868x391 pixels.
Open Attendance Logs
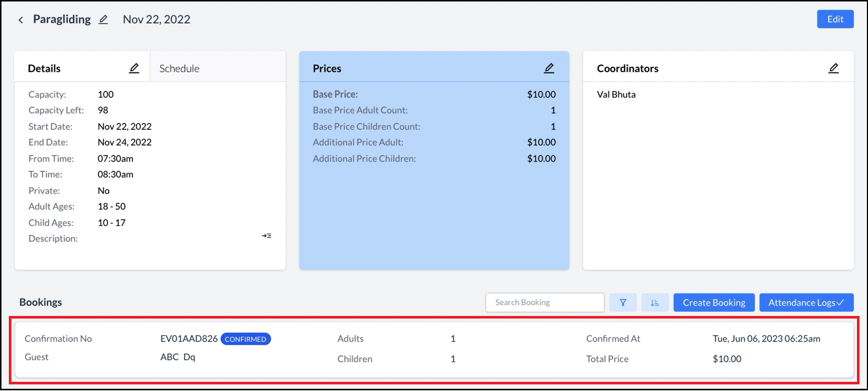pyautogui.click(x=806, y=302)
